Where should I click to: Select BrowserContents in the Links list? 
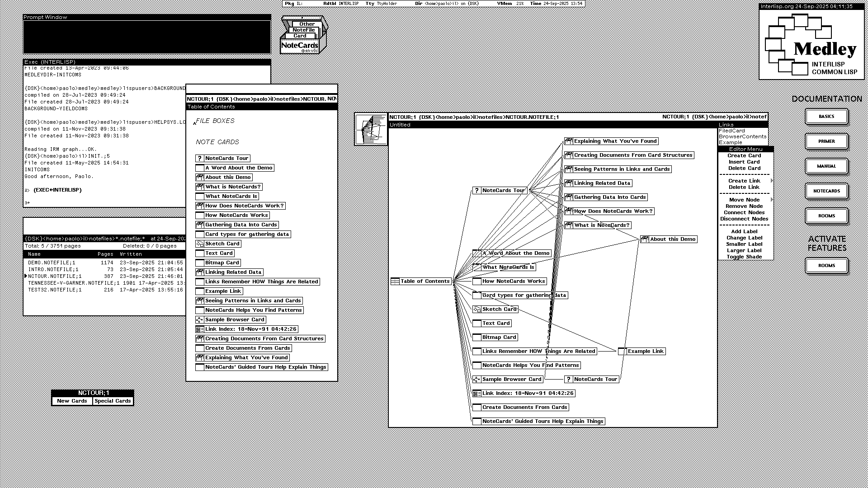(743, 136)
